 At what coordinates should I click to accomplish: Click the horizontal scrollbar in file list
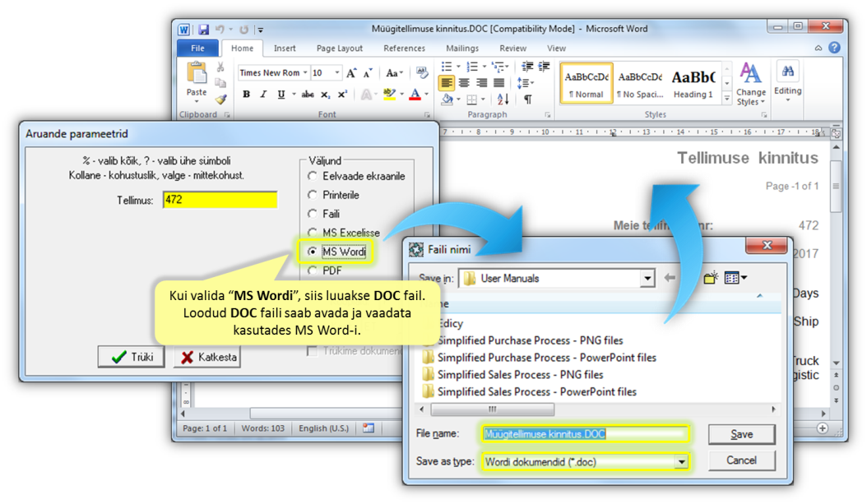pyautogui.click(x=492, y=409)
